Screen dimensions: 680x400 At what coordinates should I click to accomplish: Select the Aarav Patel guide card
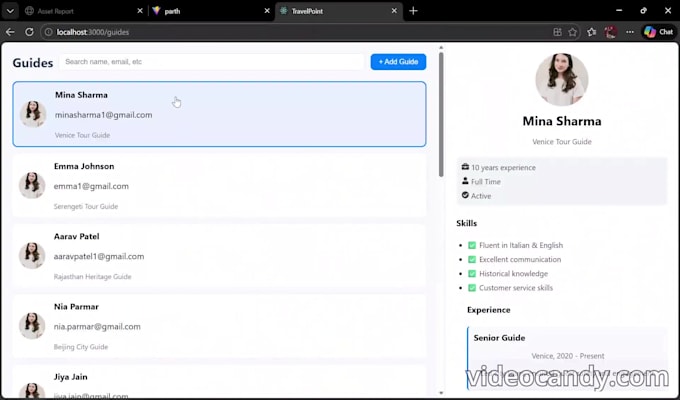219,256
